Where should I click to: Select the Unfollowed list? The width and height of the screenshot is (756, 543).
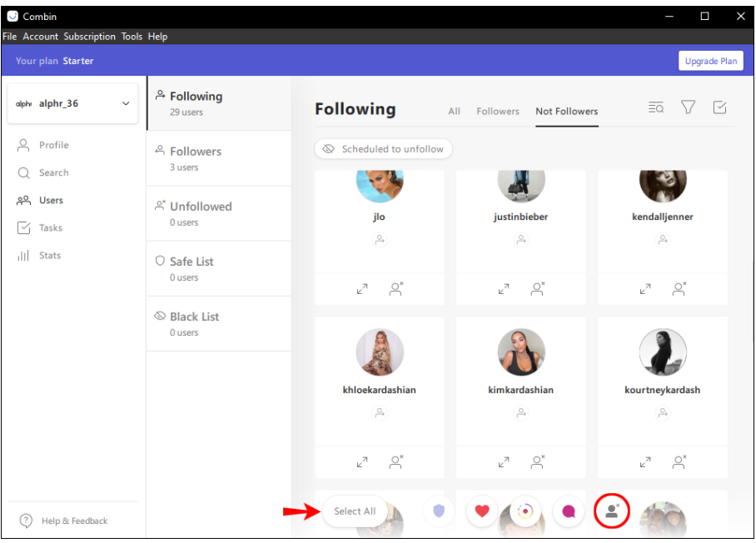(219, 213)
